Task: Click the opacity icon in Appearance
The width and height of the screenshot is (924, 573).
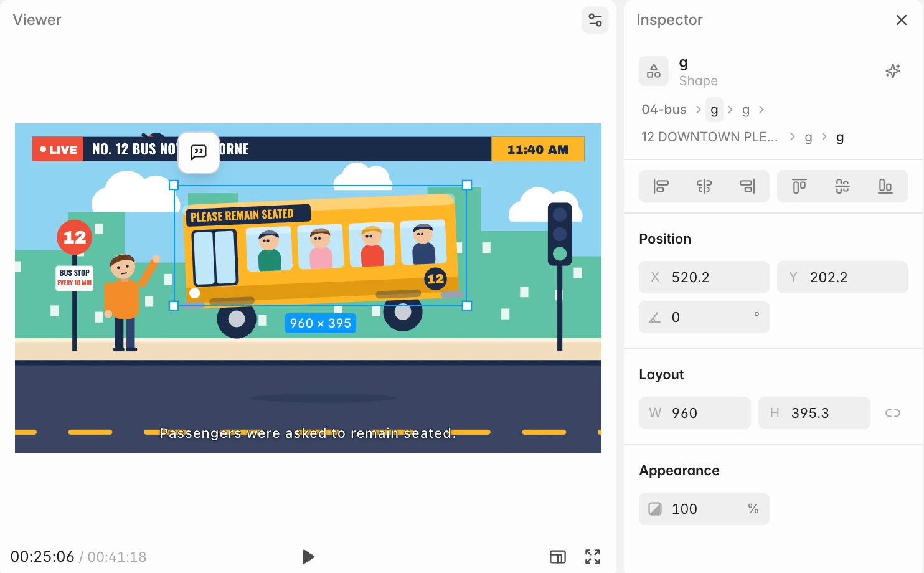Action: click(x=655, y=509)
